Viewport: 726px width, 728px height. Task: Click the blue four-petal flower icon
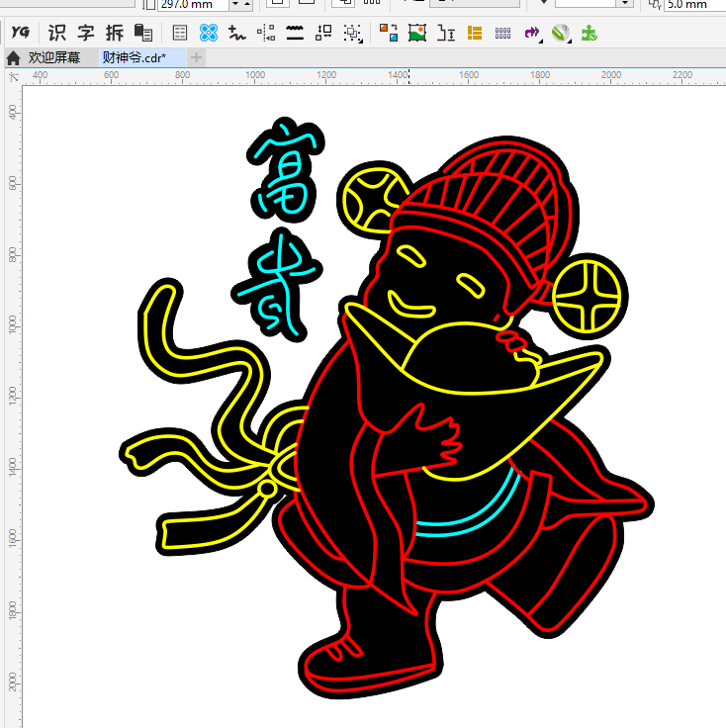(x=209, y=33)
